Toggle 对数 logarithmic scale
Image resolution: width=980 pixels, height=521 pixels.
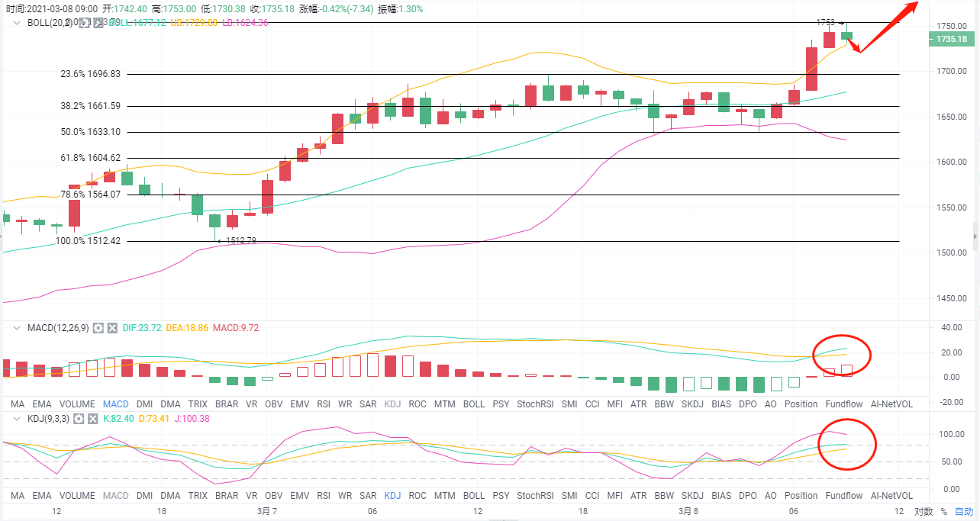924,511
